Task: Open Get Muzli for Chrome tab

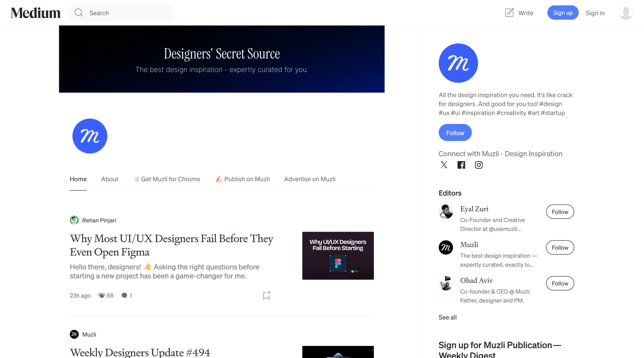Action: coord(167,179)
